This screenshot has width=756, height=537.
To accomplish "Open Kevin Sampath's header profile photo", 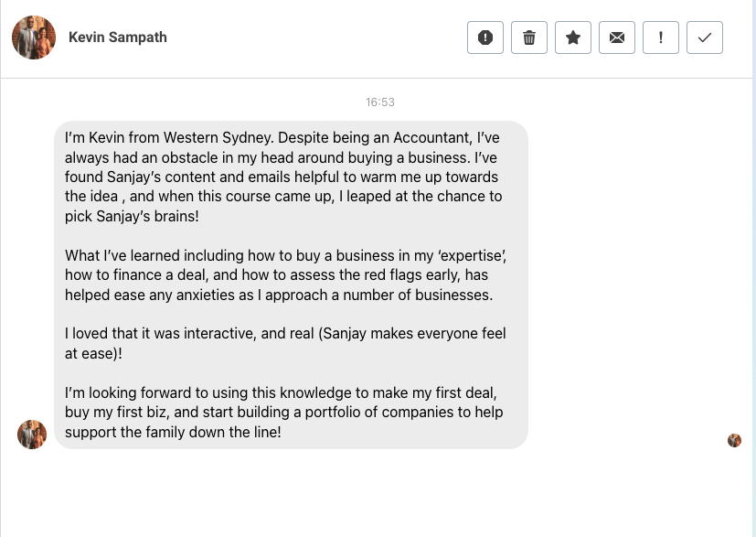I will pos(34,38).
